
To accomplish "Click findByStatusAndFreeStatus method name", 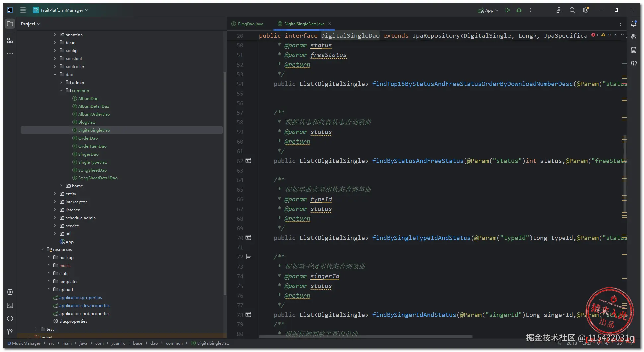I will point(417,161).
